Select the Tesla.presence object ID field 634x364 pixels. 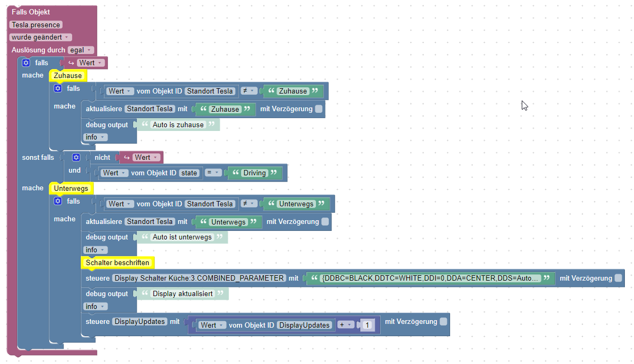36,25
